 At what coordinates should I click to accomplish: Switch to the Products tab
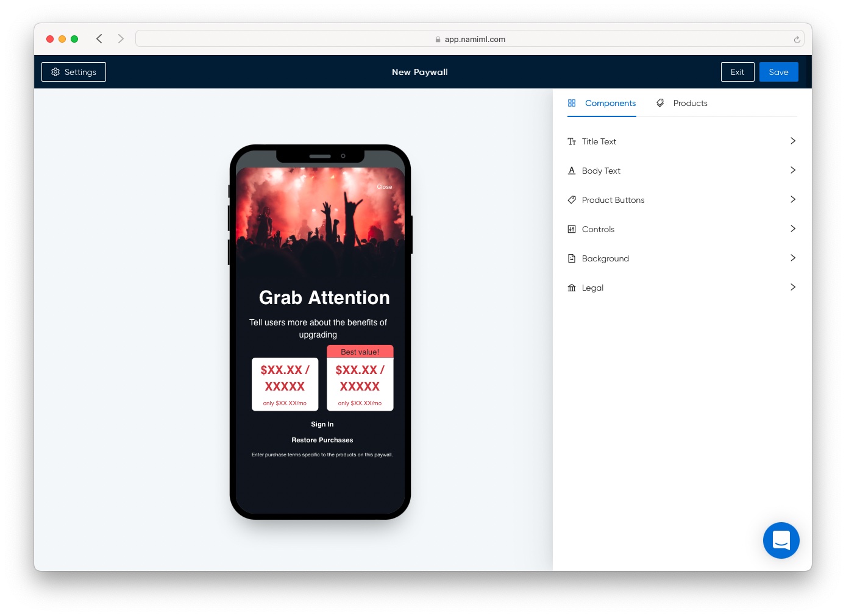682,103
